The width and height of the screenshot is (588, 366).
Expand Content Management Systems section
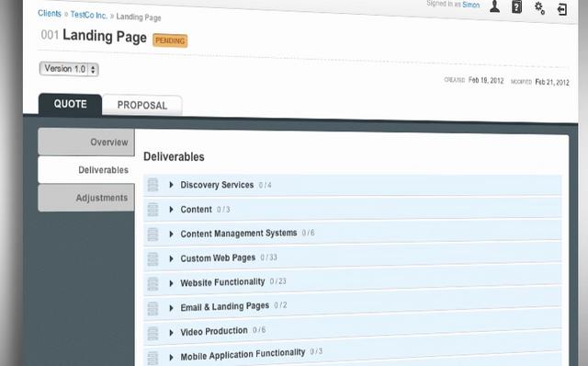click(171, 234)
